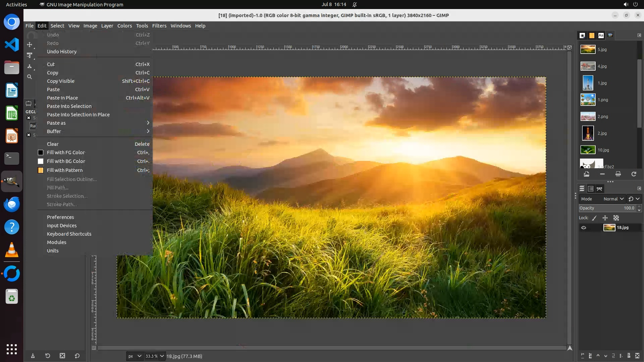
Task: Switch to the Channels tab icon
Action: [591, 189]
